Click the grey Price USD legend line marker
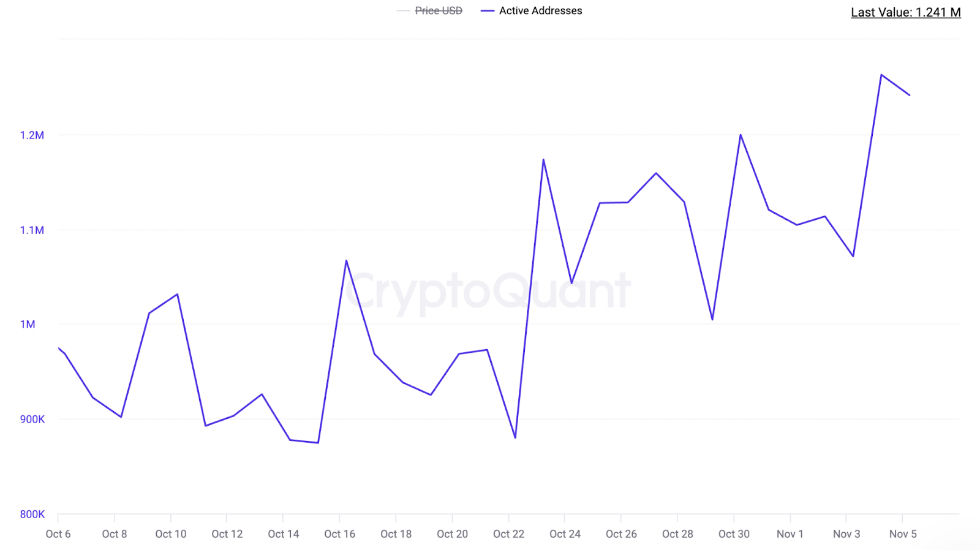The image size is (980, 550). coord(403,11)
